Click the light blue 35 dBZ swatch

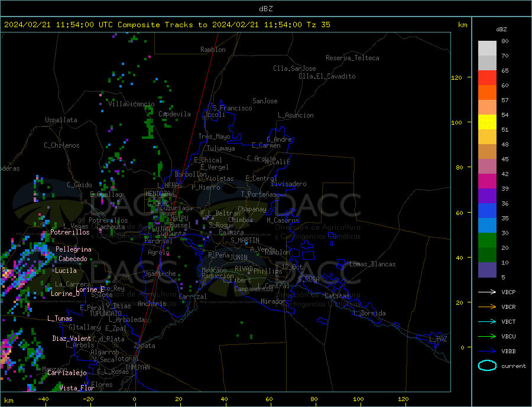click(487, 225)
